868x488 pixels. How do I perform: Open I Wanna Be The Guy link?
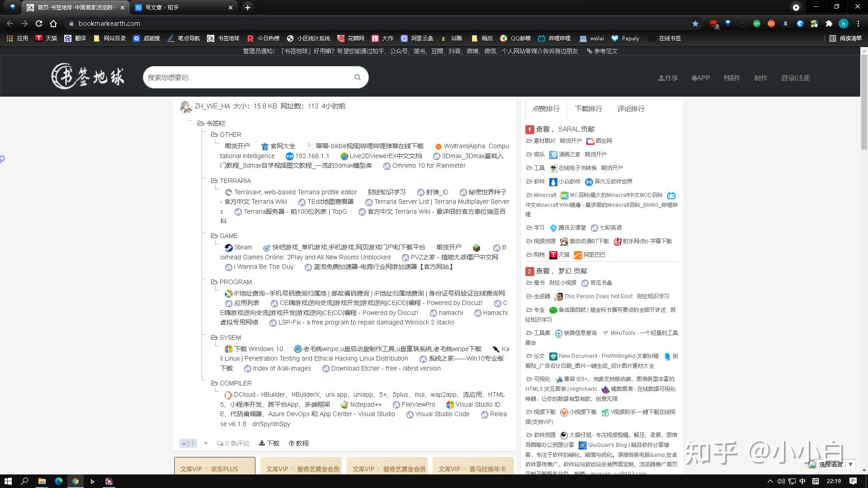pos(260,267)
